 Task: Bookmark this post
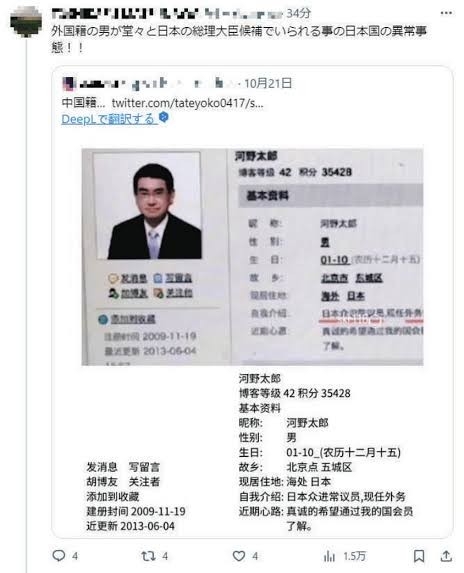tap(419, 556)
